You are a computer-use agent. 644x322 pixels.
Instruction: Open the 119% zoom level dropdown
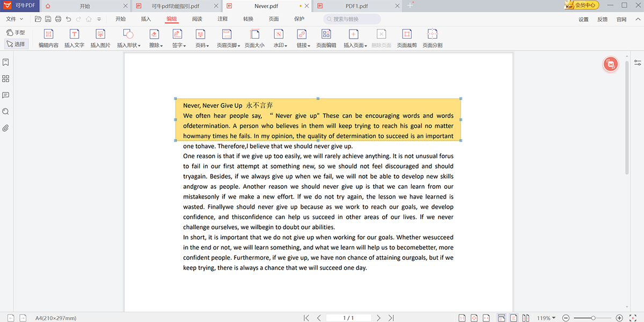(x=546, y=318)
